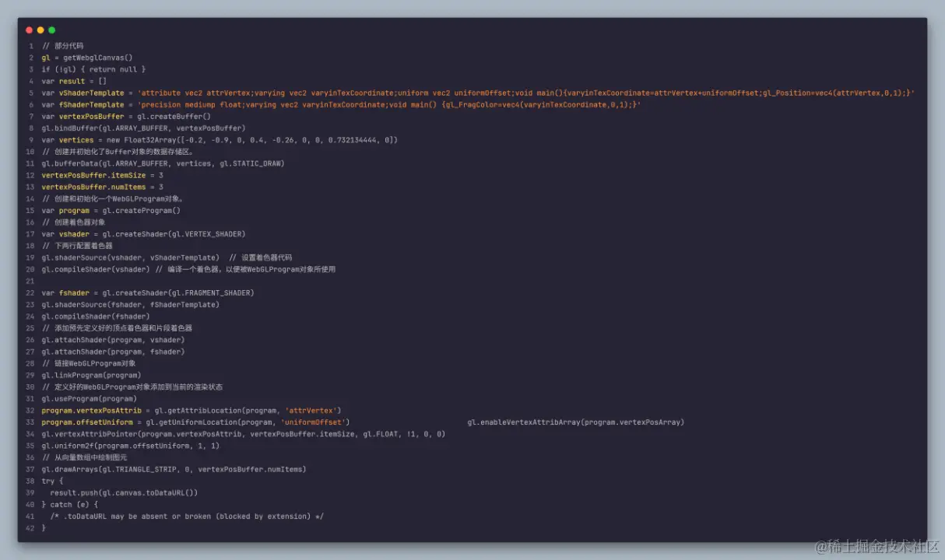
Task: Click the comment '// 创建着色器对象'
Action: pyautogui.click(x=74, y=222)
